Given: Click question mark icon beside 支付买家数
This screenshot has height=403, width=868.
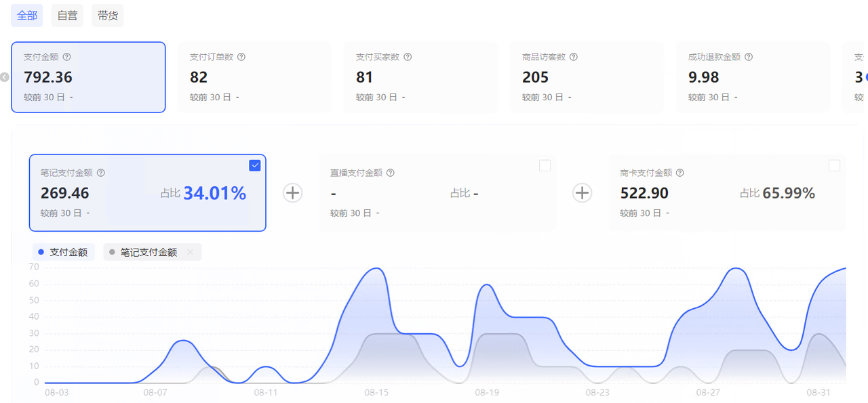Looking at the screenshot, I should pyautogui.click(x=408, y=58).
